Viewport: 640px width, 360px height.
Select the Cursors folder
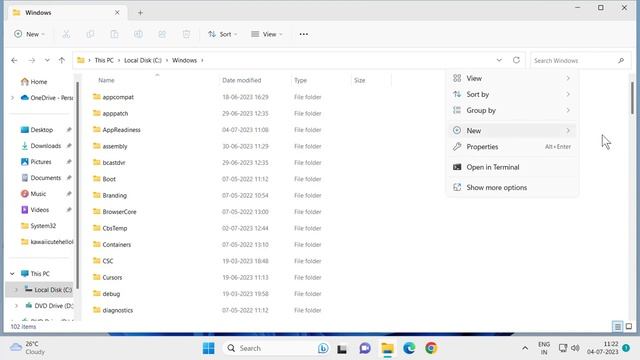click(107, 278)
